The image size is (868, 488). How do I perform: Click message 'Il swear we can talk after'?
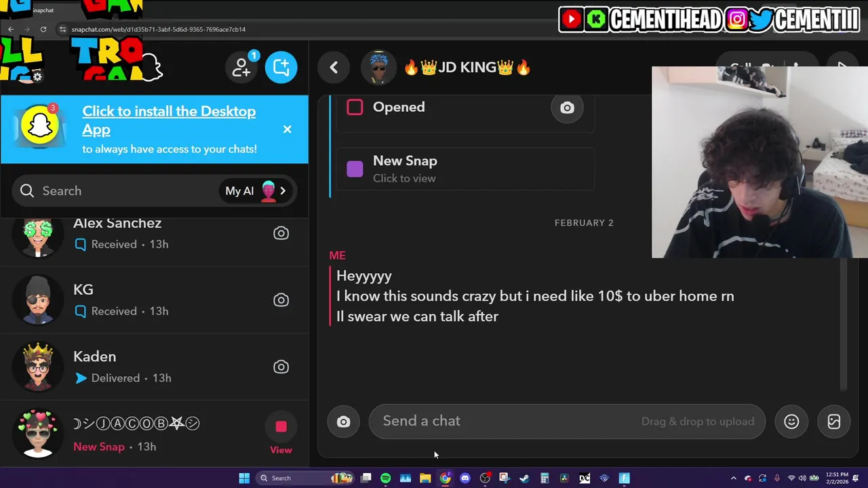coord(417,317)
